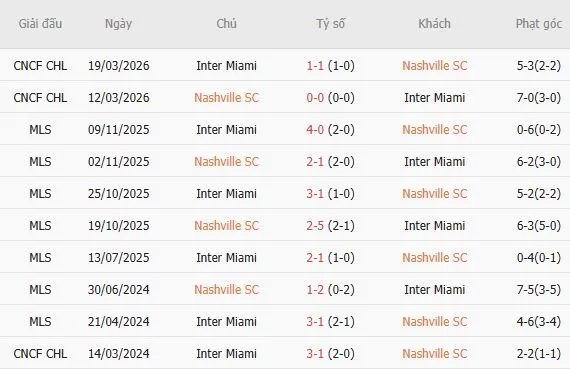
Task: Open Nashville SC guest on 14/03/2024
Action: point(434,354)
